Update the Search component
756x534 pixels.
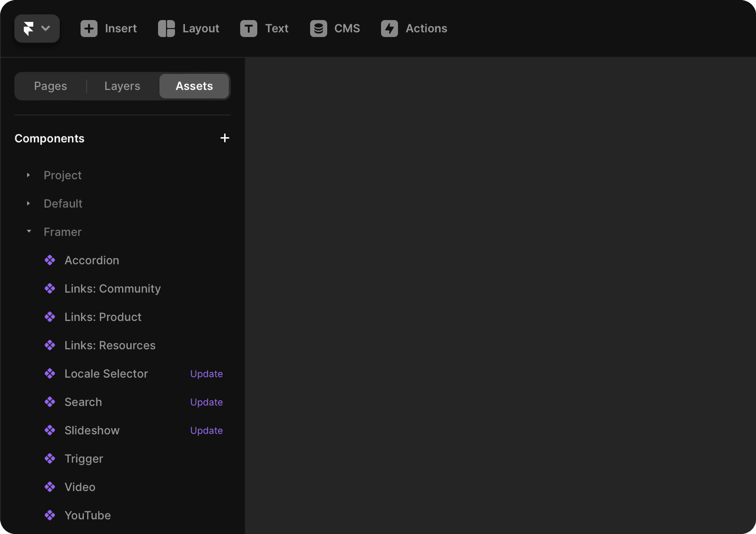pos(206,402)
